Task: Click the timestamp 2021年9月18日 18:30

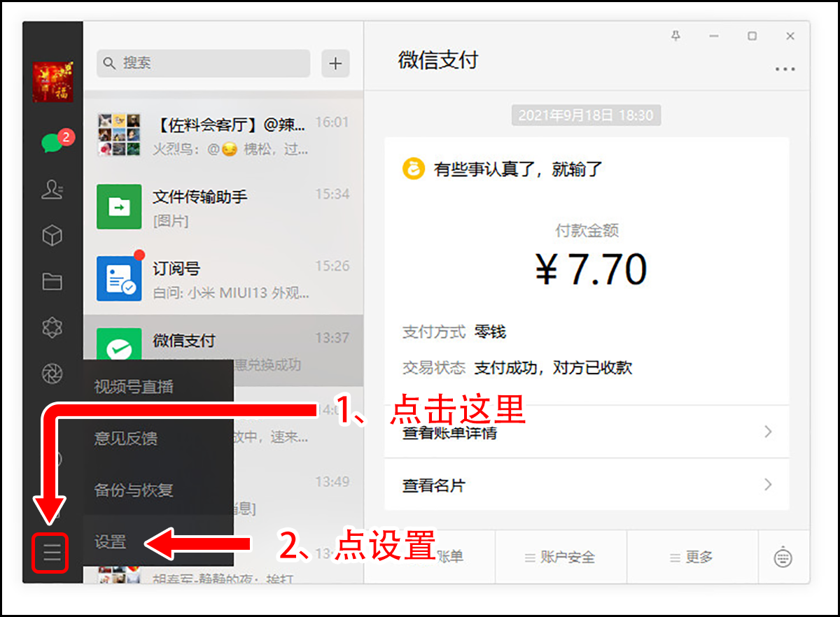Action: point(586,115)
